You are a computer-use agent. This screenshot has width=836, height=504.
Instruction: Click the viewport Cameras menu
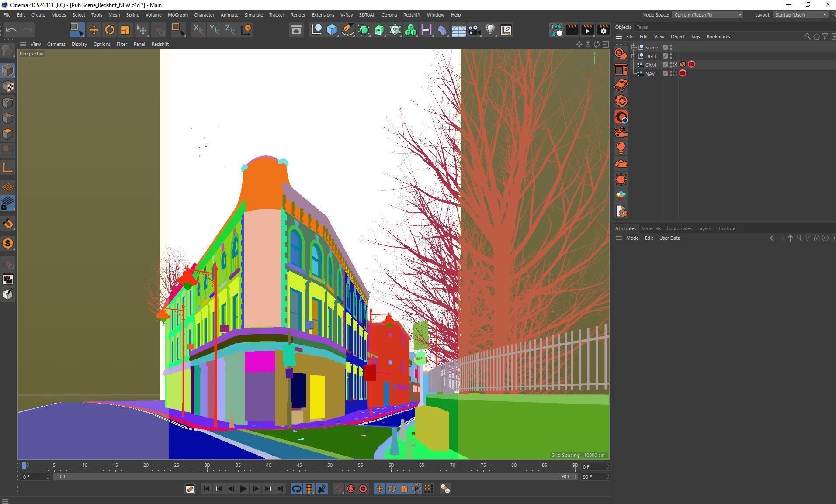click(56, 44)
